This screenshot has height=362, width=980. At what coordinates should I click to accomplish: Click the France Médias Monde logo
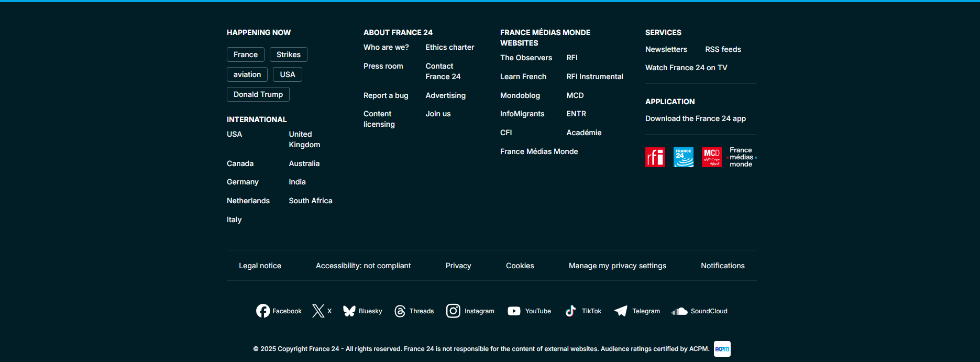click(742, 157)
